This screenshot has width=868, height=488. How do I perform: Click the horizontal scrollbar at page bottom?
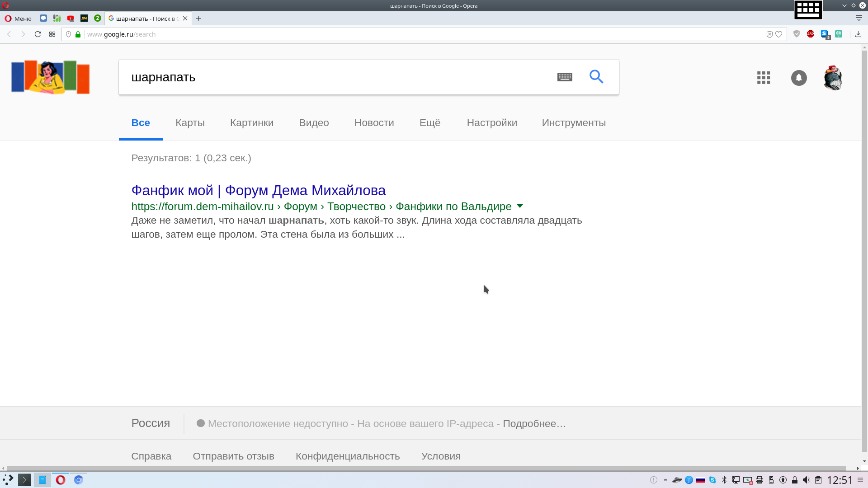425,468
